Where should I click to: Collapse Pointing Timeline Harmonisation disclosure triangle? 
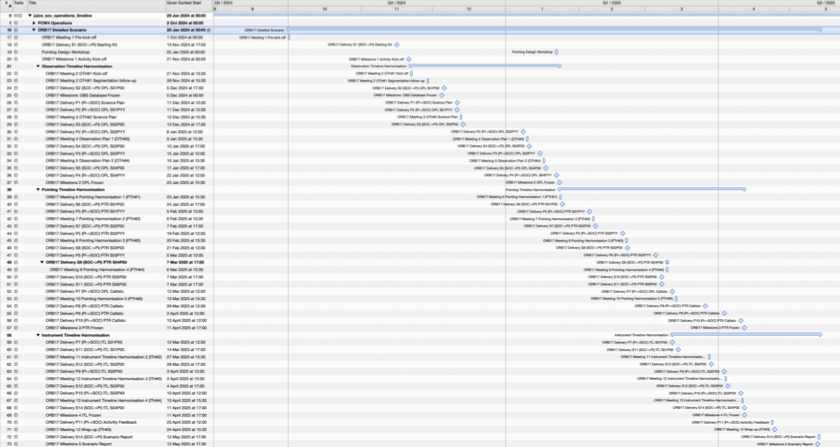coord(39,189)
